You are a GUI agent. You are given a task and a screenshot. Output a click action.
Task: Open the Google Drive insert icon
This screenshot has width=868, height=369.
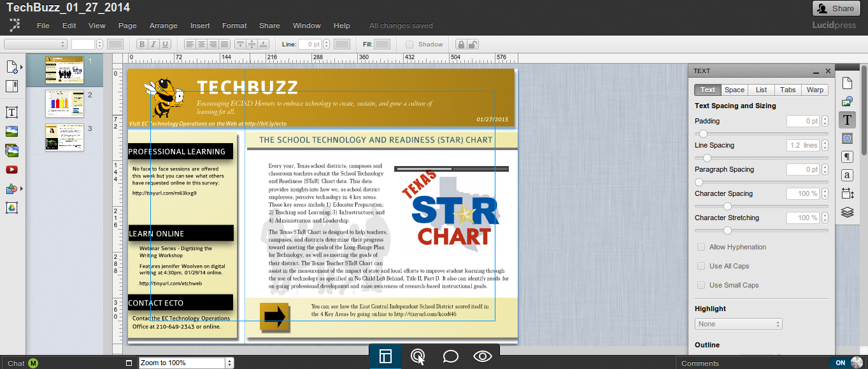[11, 207]
